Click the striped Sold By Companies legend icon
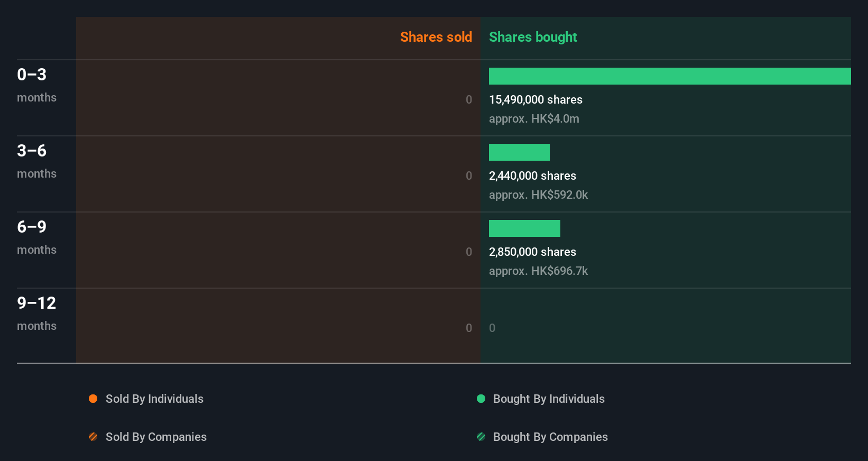868x461 pixels. [x=93, y=437]
